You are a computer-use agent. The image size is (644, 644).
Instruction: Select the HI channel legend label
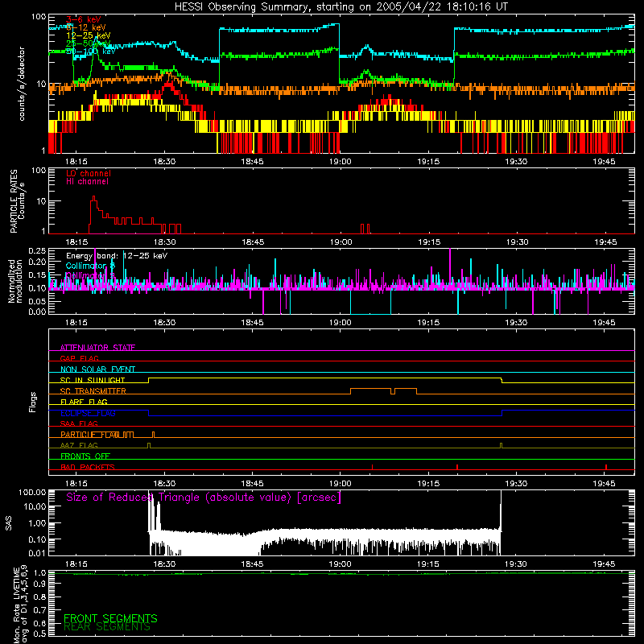(87, 182)
